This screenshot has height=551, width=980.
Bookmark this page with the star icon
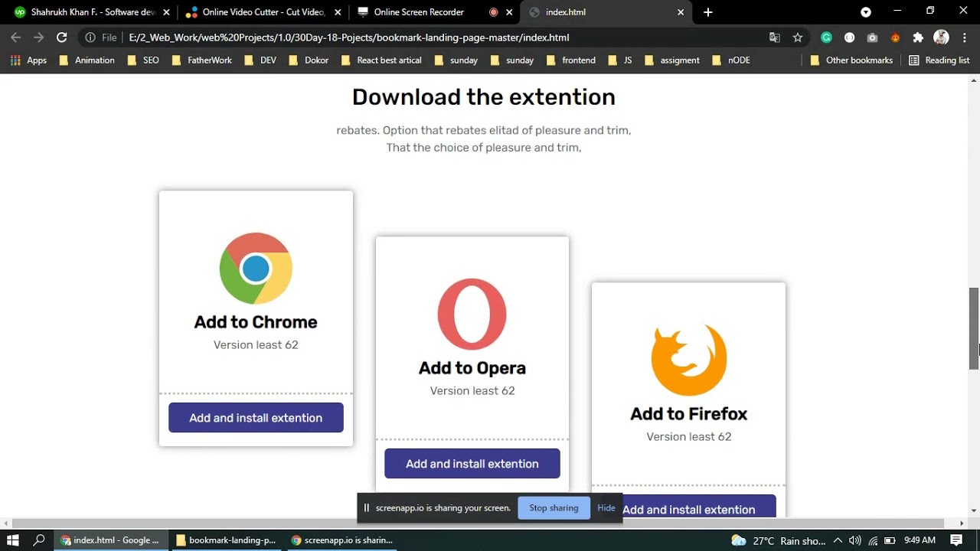click(x=798, y=37)
